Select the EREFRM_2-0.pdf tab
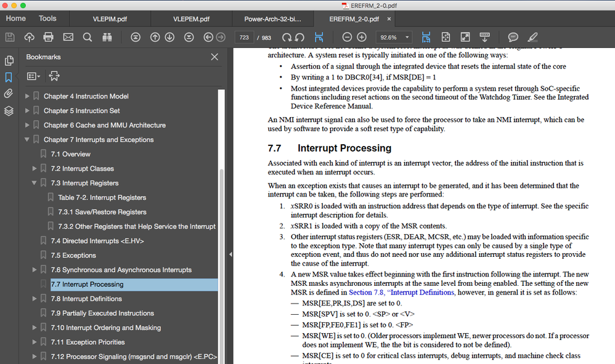Image resolution: width=615 pixels, height=364 pixels. point(354,19)
